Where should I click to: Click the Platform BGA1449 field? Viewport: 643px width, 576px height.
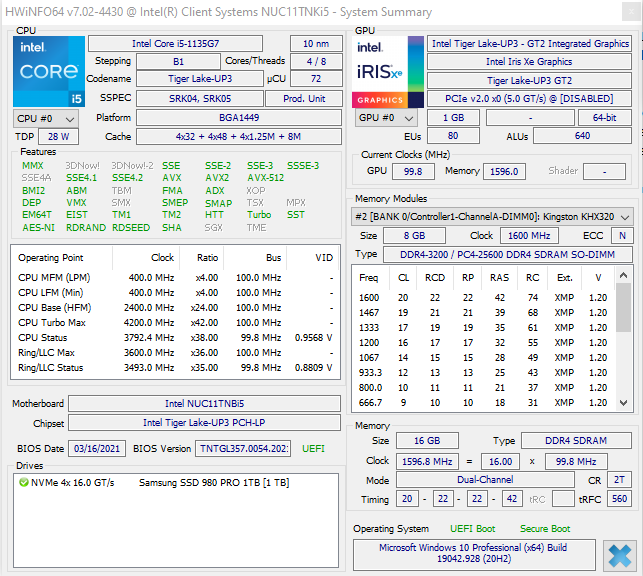coord(239,118)
